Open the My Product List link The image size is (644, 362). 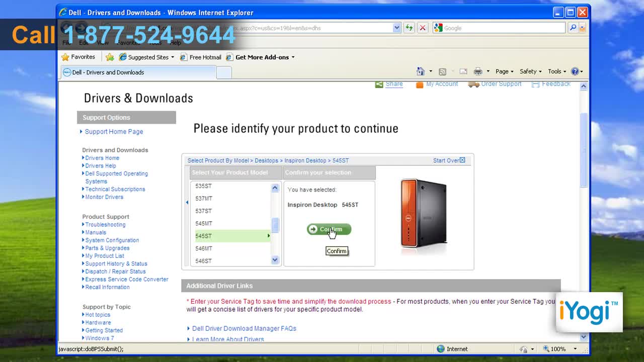pyautogui.click(x=105, y=256)
